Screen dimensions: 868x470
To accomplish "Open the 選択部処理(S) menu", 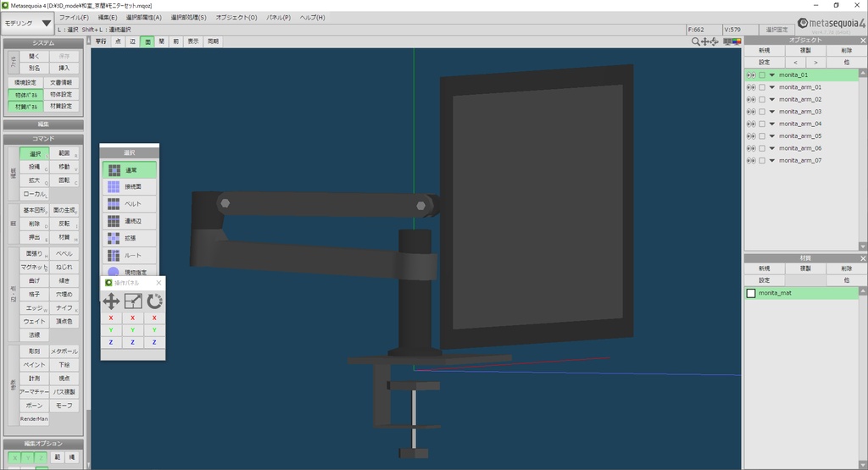I will point(188,18).
